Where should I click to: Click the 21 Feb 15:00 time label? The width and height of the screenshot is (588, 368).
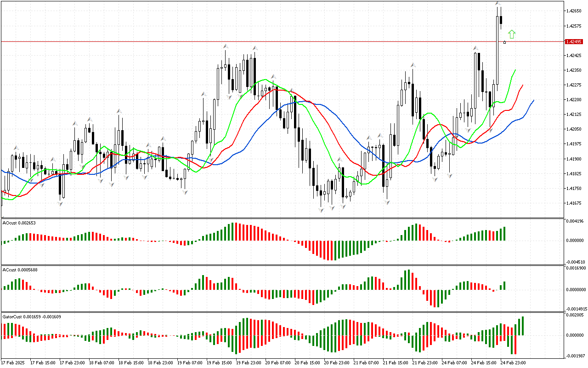pos(396,363)
